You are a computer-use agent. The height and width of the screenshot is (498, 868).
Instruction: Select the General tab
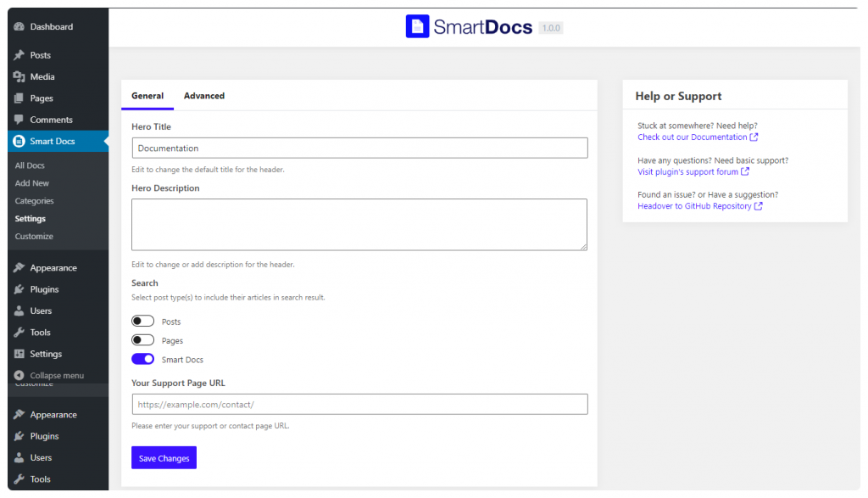[147, 96]
